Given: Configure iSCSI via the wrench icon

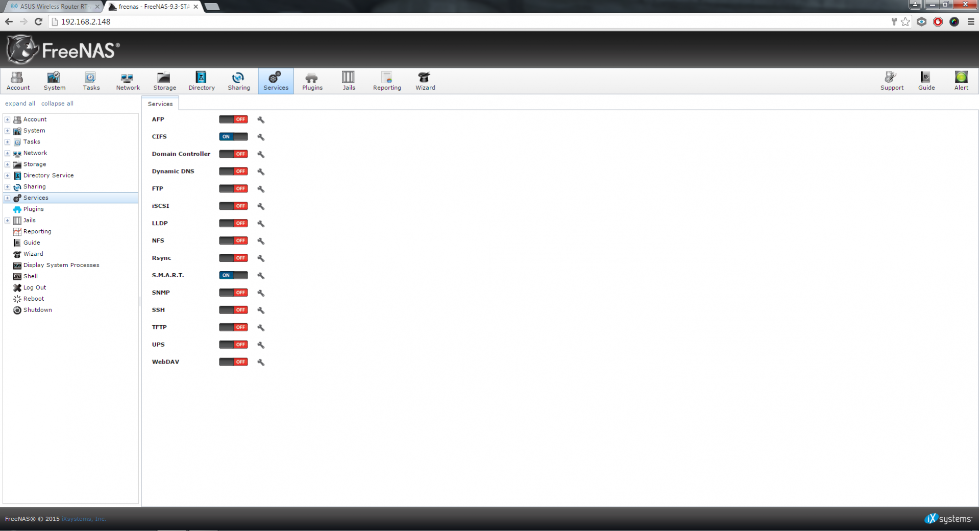Looking at the screenshot, I should (x=261, y=206).
